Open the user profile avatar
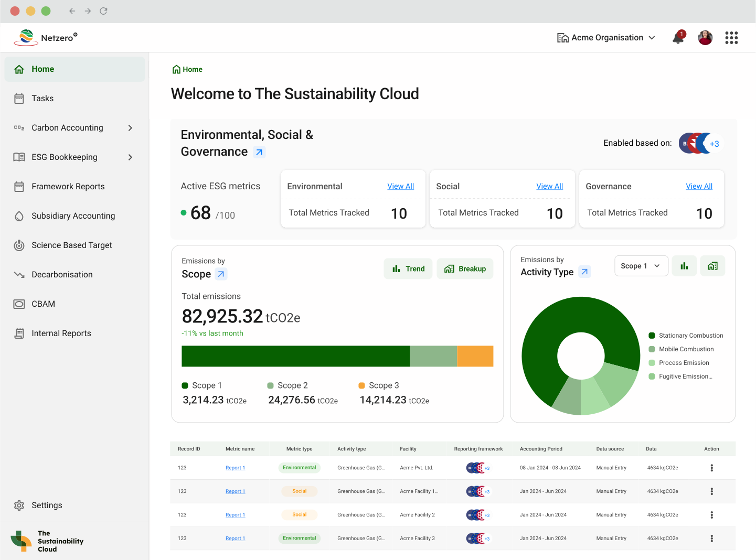Screen dimensions: 756x560 coord(705,38)
